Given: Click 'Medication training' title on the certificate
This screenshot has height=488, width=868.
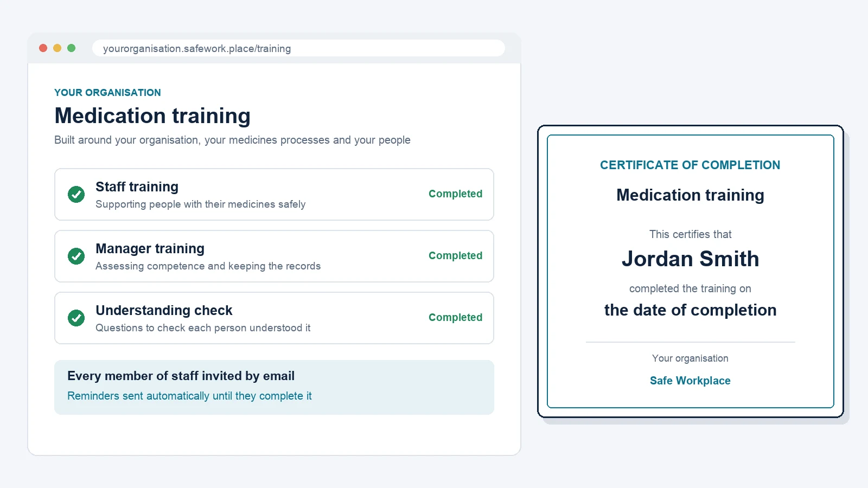Looking at the screenshot, I should (x=690, y=195).
